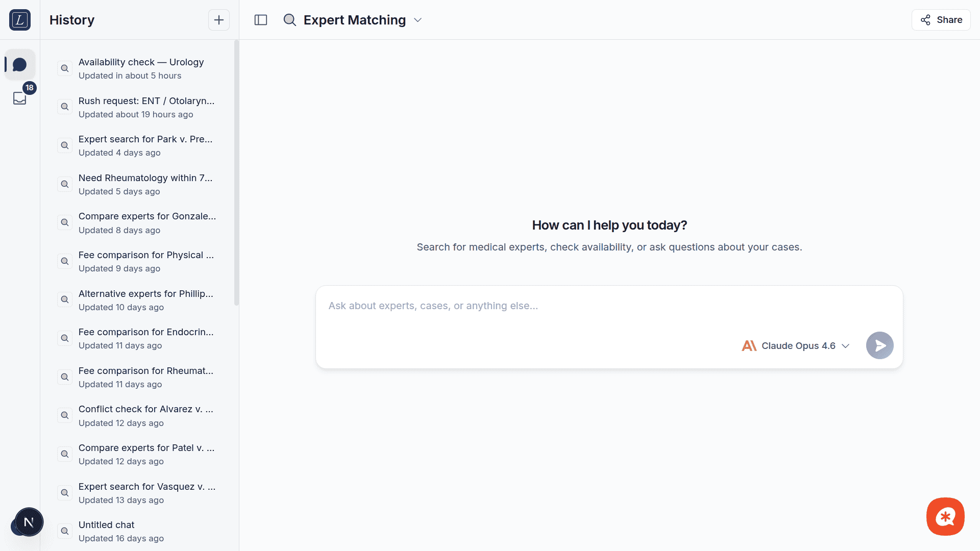Viewport: 980px width, 551px height.
Task: Click the app logo icon
Action: click(x=20, y=20)
